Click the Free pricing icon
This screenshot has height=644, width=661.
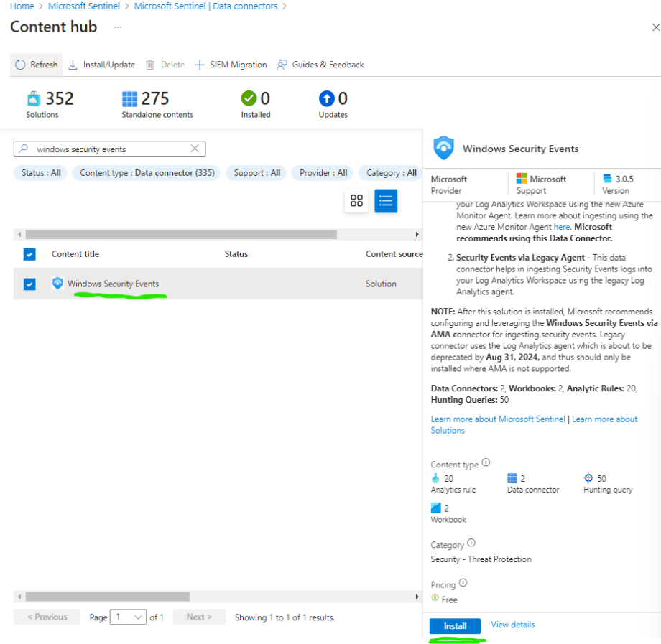(x=435, y=598)
